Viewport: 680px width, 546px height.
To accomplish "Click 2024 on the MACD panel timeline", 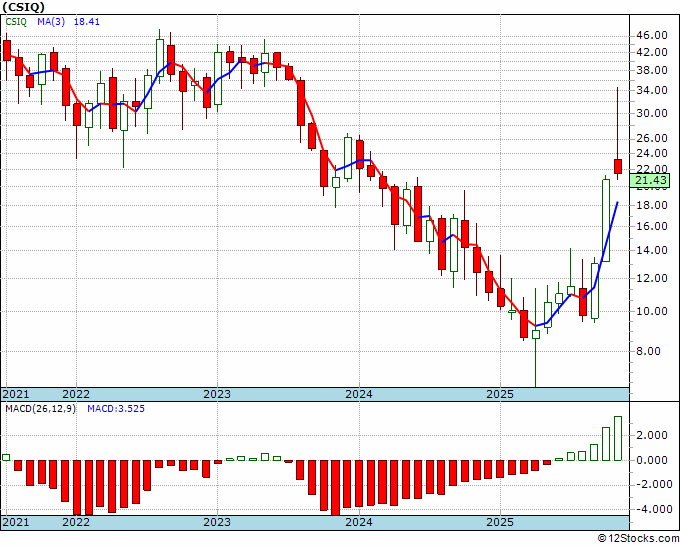I will (x=359, y=522).
